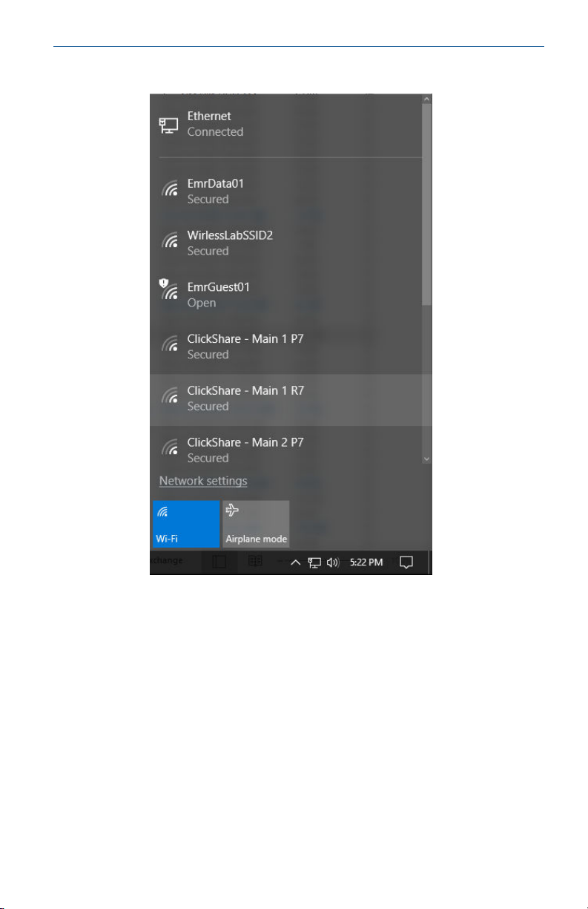
Task: Open the Action Center notification icon
Action: click(x=406, y=562)
